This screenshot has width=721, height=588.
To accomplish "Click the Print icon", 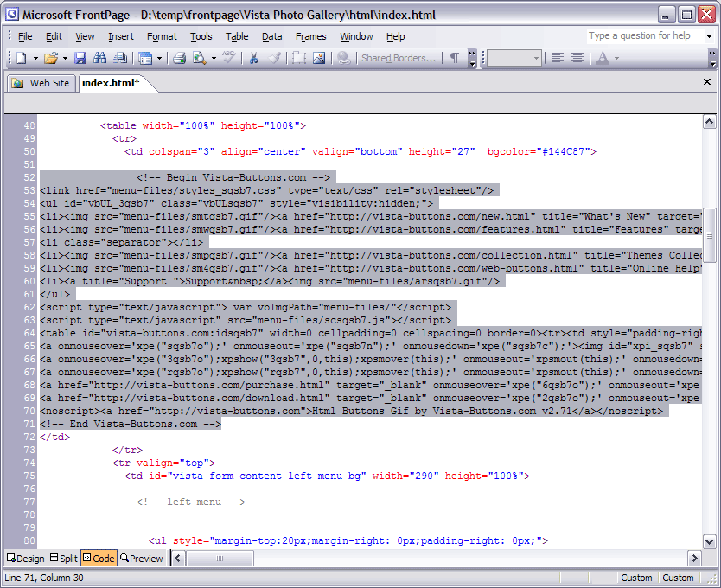I will coord(179,58).
